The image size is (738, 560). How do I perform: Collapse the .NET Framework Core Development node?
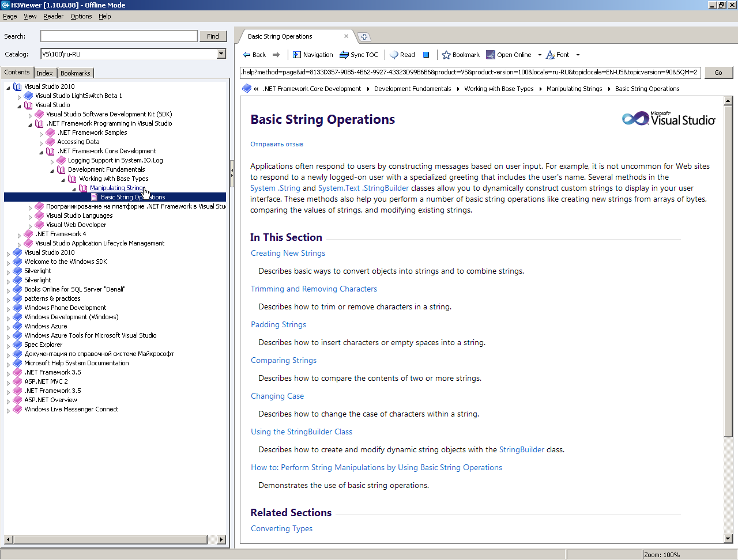click(41, 152)
